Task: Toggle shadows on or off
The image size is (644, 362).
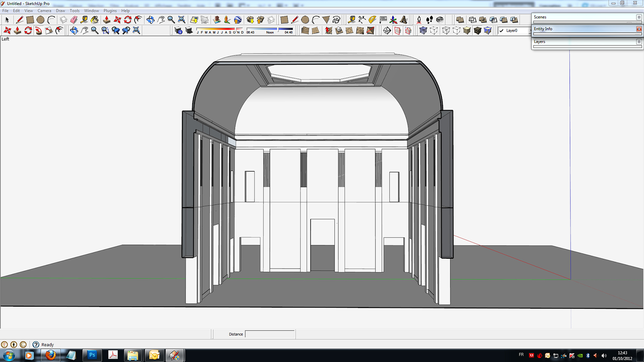Action: (188, 30)
